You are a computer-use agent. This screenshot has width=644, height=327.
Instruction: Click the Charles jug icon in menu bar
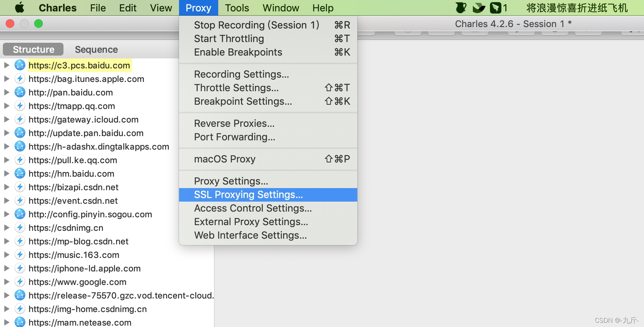pos(461,7)
